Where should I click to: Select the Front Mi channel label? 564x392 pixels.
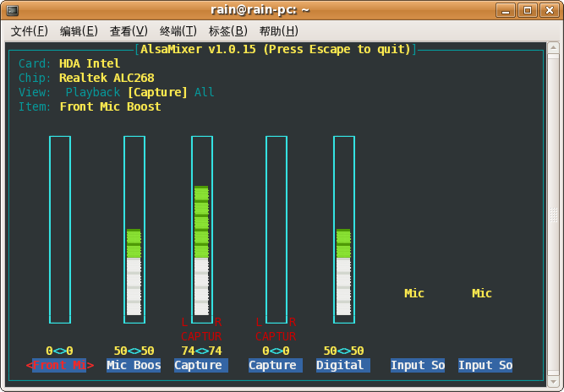coord(59,365)
